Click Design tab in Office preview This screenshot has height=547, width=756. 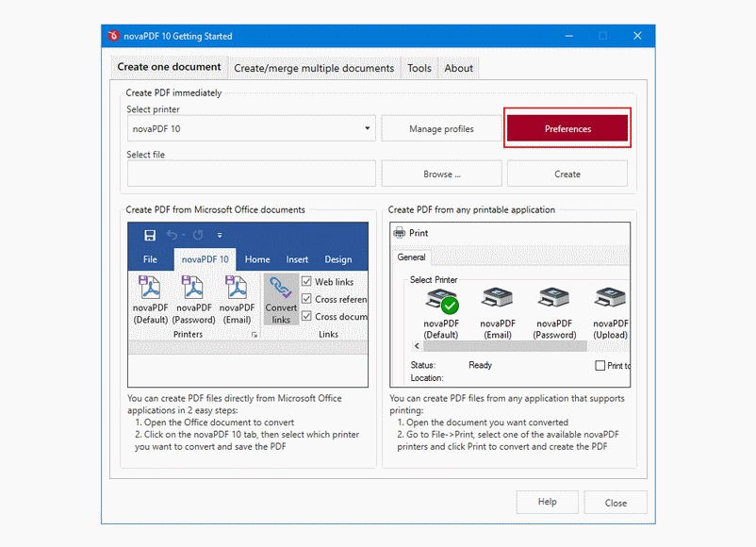click(338, 259)
